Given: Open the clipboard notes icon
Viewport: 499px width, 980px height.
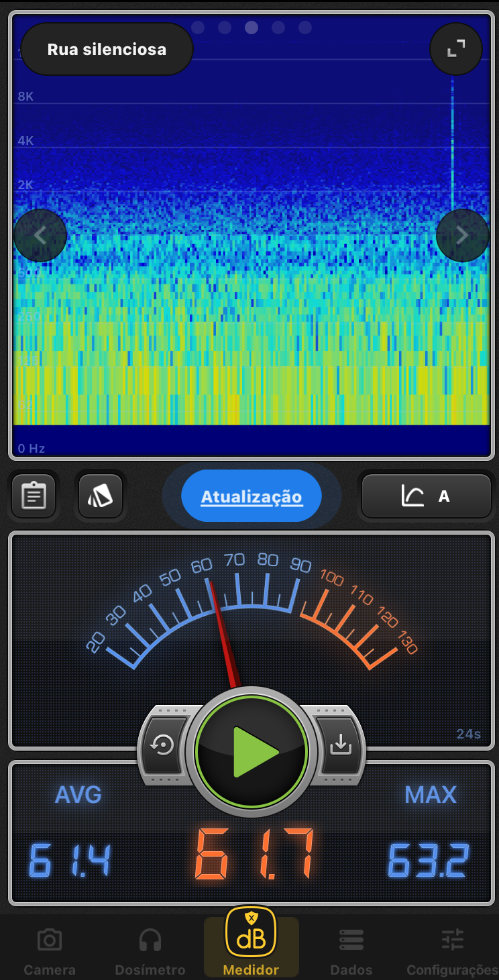Looking at the screenshot, I should (34, 496).
